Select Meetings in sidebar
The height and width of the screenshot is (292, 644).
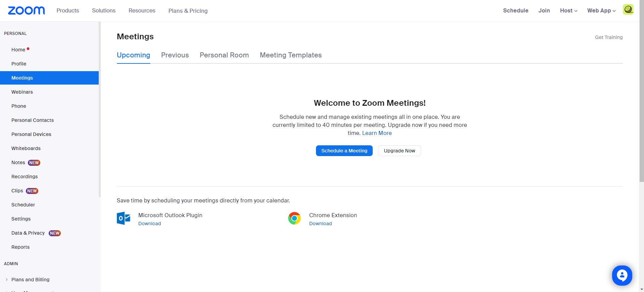tap(49, 78)
